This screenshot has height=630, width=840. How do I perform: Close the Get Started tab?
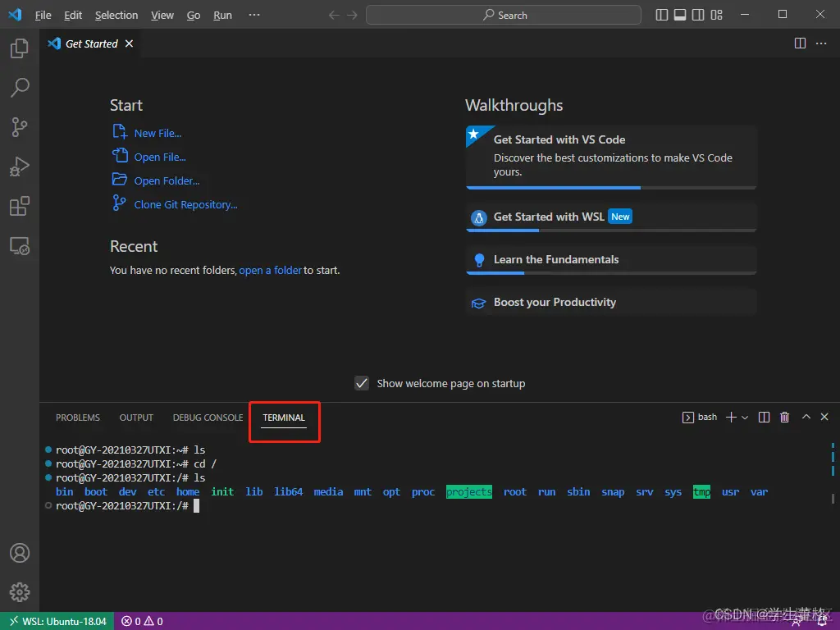129,43
